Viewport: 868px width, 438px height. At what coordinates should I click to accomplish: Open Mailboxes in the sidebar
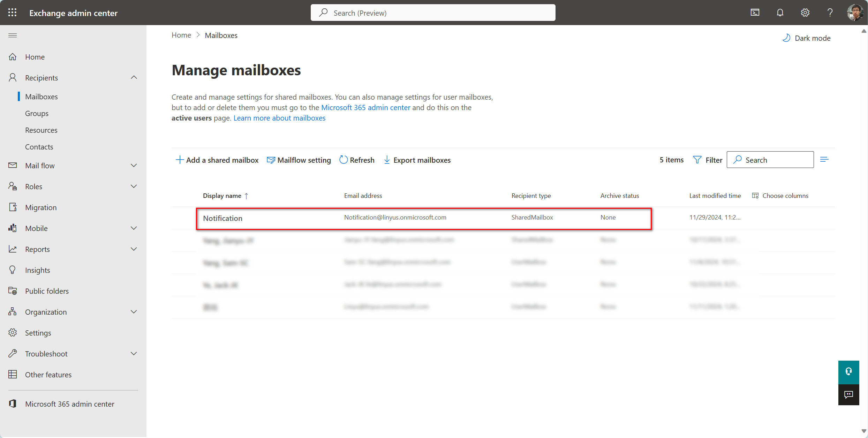[41, 97]
